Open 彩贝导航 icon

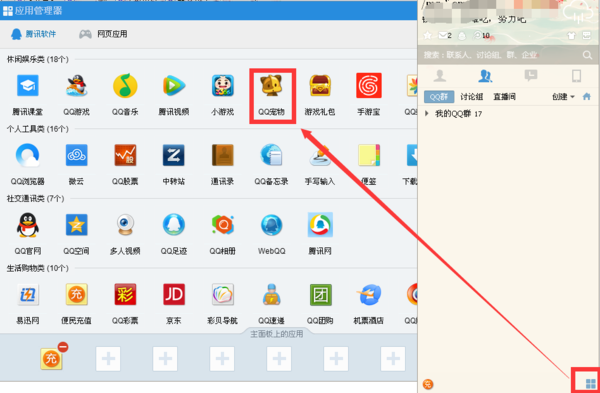pos(223,294)
